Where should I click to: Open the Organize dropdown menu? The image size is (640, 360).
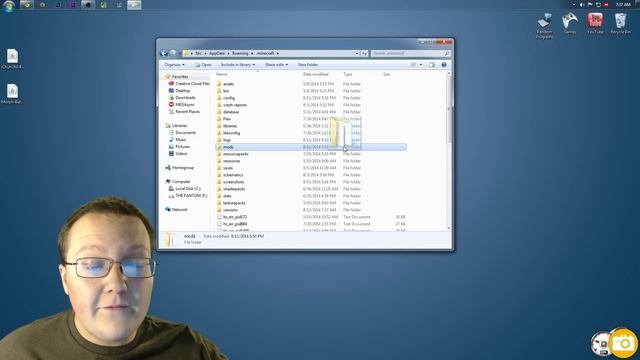pos(174,64)
